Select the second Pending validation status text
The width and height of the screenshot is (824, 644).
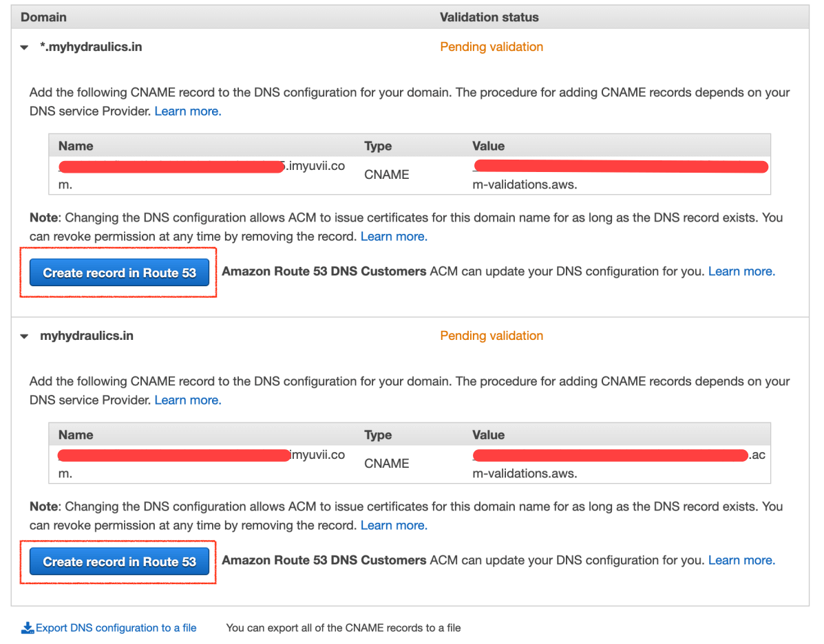pyautogui.click(x=492, y=336)
